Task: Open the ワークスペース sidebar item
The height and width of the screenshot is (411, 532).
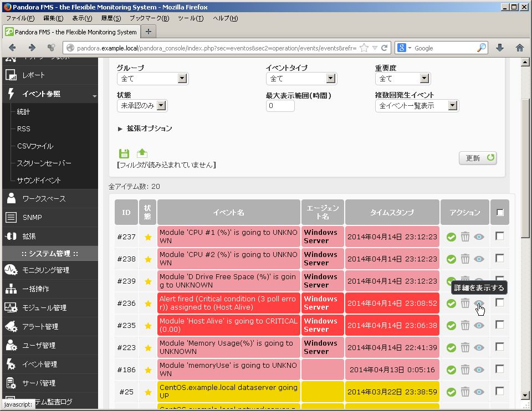Action: coord(50,199)
